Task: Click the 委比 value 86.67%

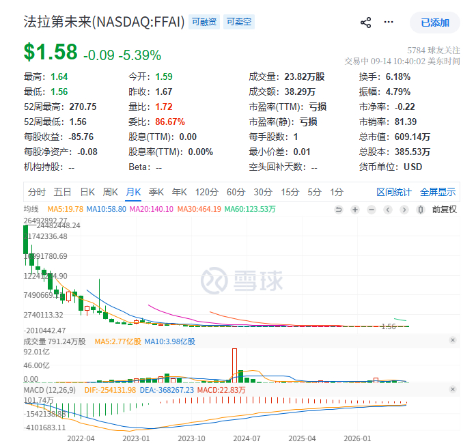Action: [x=170, y=122]
